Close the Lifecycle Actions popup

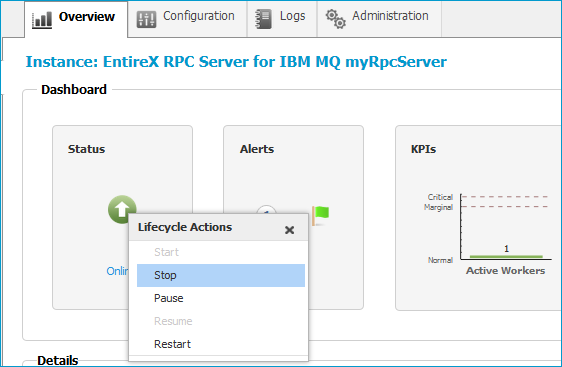tap(289, 230)
